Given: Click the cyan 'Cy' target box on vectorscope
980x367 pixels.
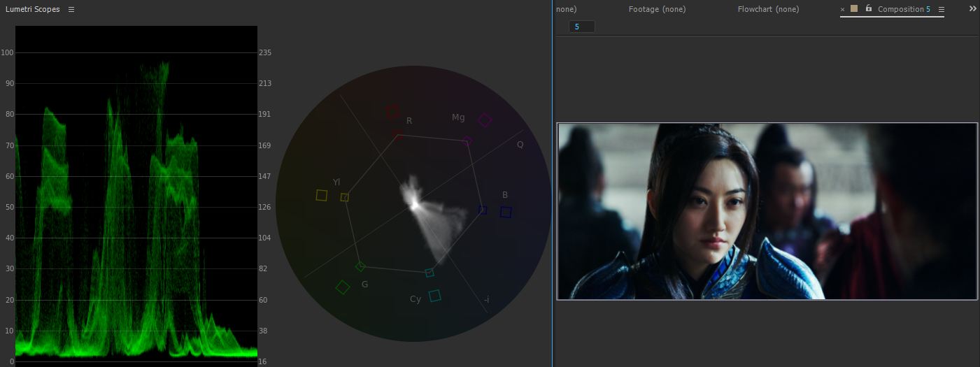Looking at the screenshot, I should pos(434,296).
